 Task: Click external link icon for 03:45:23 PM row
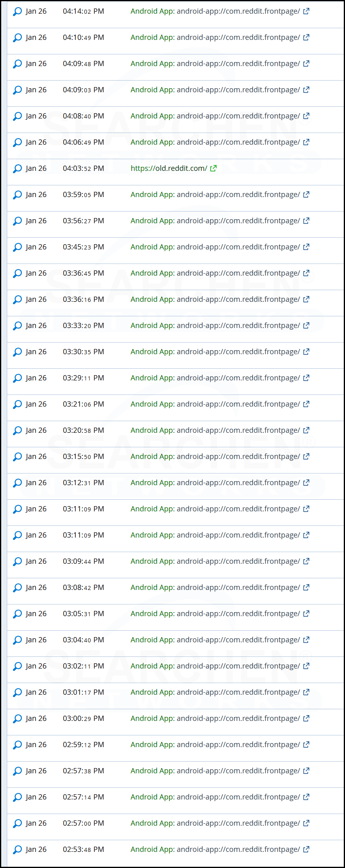click(306, 247)
